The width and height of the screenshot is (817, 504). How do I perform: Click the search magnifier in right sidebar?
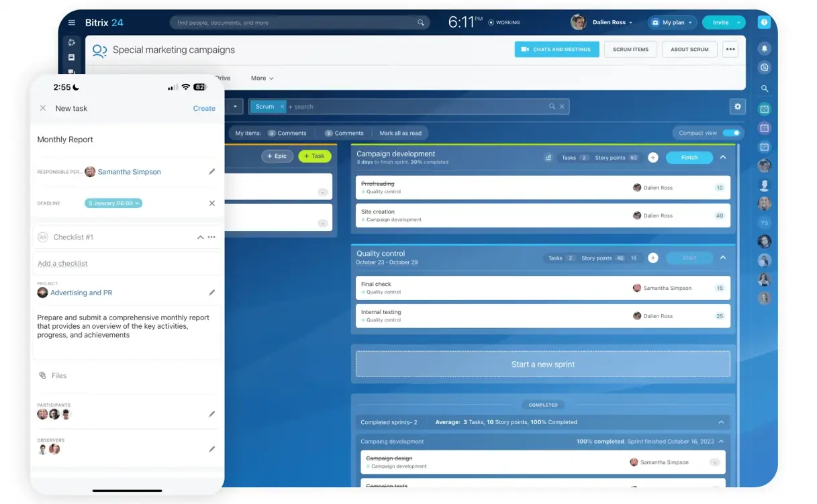(764, 89)
